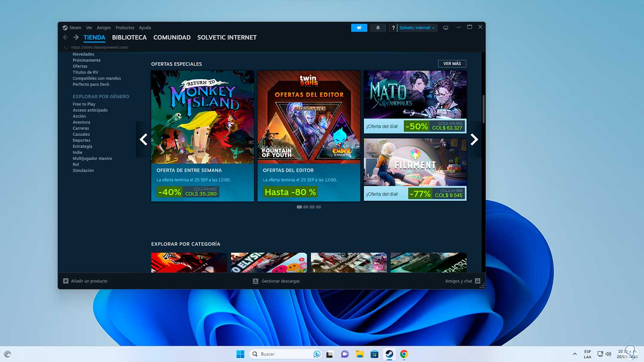Open the Ofertas sidebar link
Screen dimensions: 644x362
(x=80, y=66)
